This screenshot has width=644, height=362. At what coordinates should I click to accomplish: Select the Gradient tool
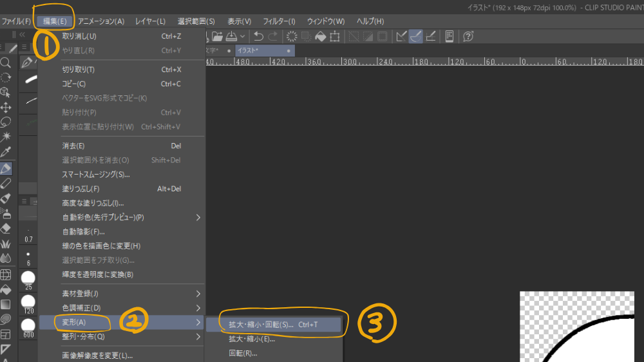[x=5, y=305]
